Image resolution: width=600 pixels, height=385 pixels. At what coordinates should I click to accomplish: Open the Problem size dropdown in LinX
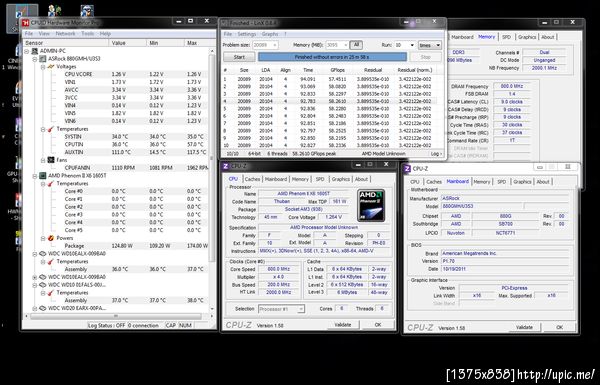click(x=274, y=45)
